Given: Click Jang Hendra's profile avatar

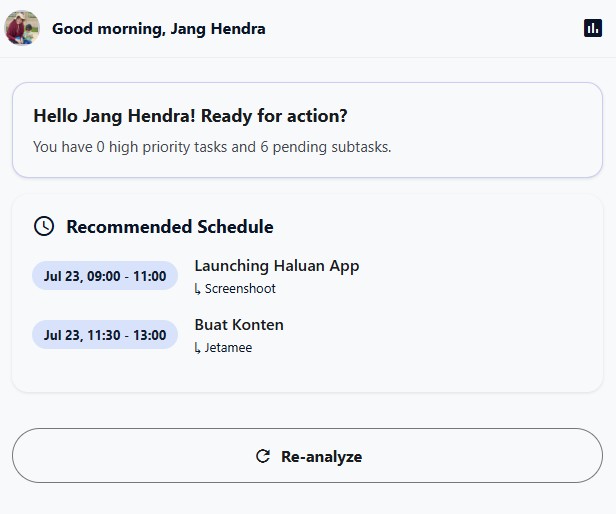Looking at the screenshot, I should coord(22,28).
